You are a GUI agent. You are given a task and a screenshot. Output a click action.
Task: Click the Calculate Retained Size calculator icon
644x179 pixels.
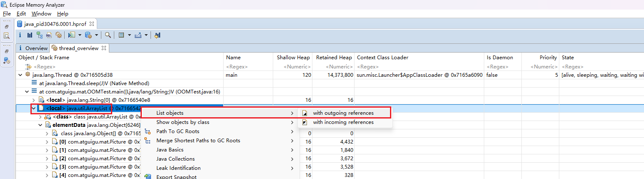coord(121,35)
